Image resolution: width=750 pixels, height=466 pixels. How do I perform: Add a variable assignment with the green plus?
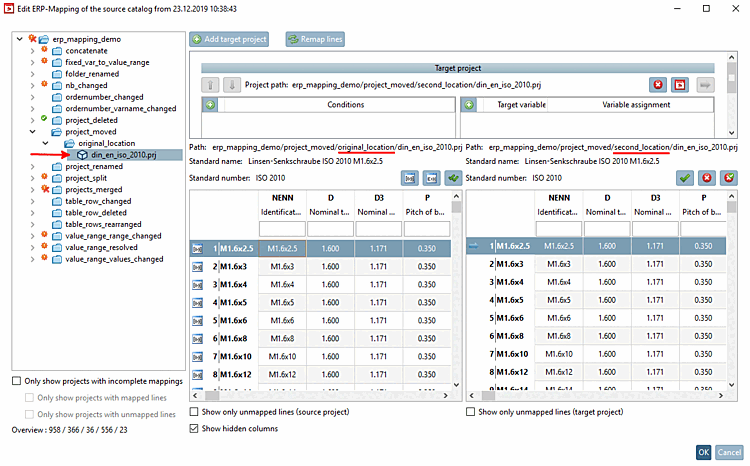(x=469, y=105)
